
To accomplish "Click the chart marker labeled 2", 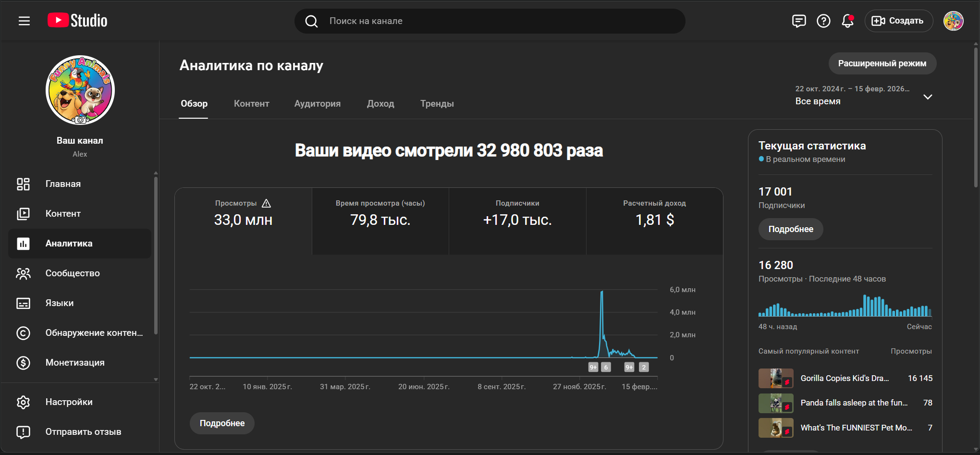I will tap(644, 367).
